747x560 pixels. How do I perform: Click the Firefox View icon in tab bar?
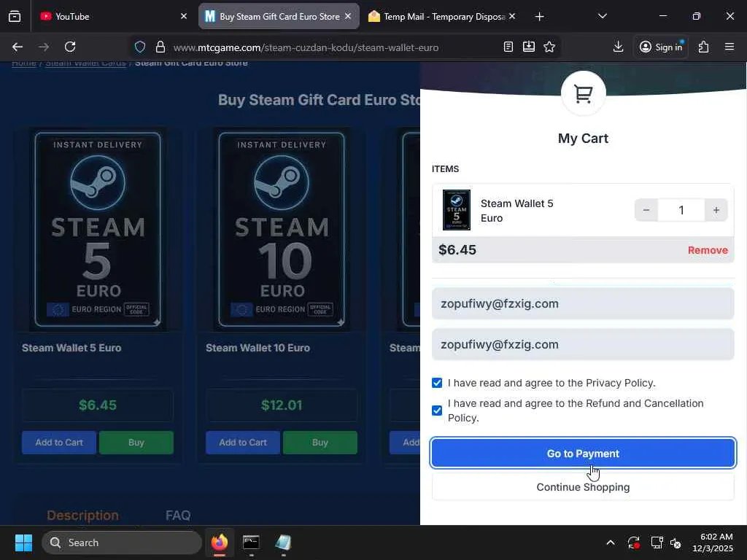(x=15, y=17)
